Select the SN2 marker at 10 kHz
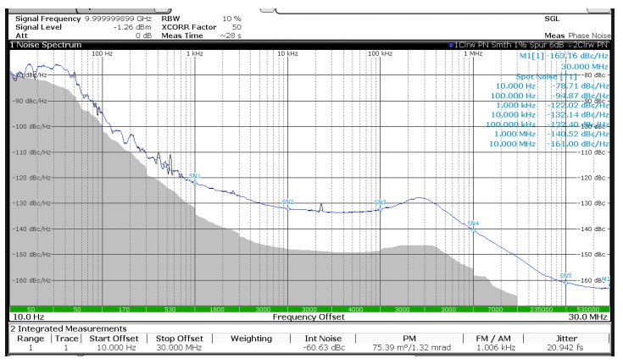Viewport: 623px width, 364px height. coord(287,205)
